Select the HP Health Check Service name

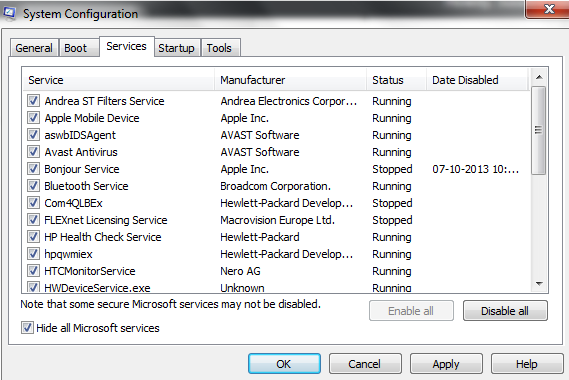click(x=103, y=237)
